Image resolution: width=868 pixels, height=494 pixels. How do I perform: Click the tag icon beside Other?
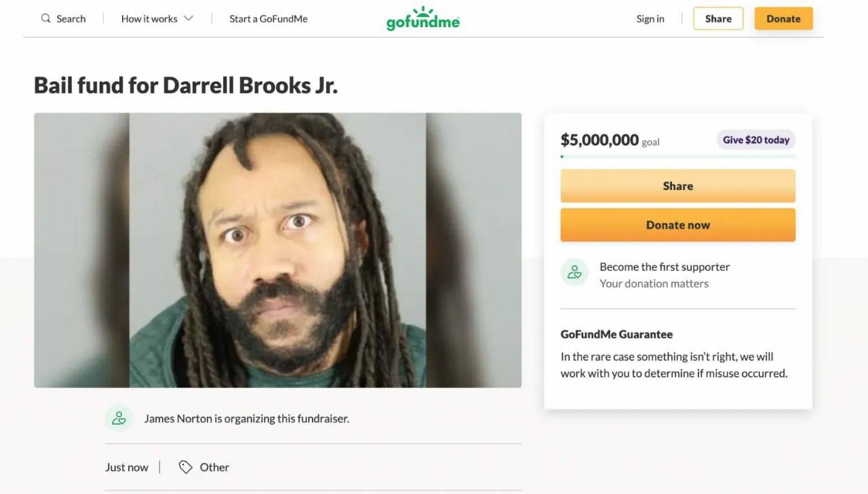[x=185, y=467]
